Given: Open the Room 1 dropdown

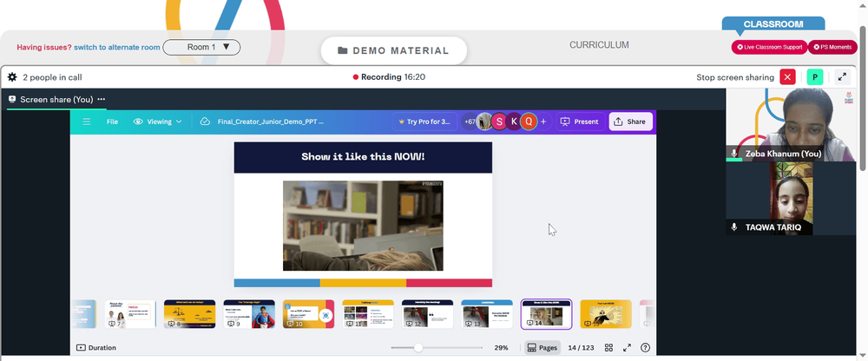Looking at the screenshot, I should 201,47.
